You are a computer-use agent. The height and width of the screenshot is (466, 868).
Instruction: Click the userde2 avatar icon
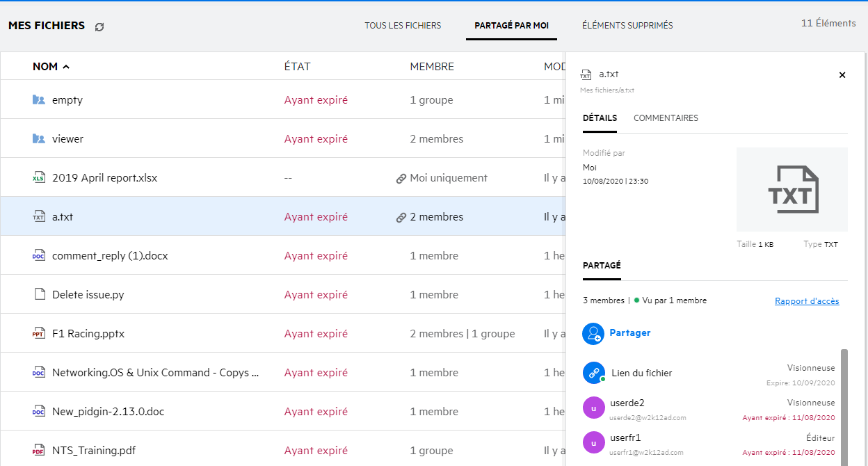point(593,408)
